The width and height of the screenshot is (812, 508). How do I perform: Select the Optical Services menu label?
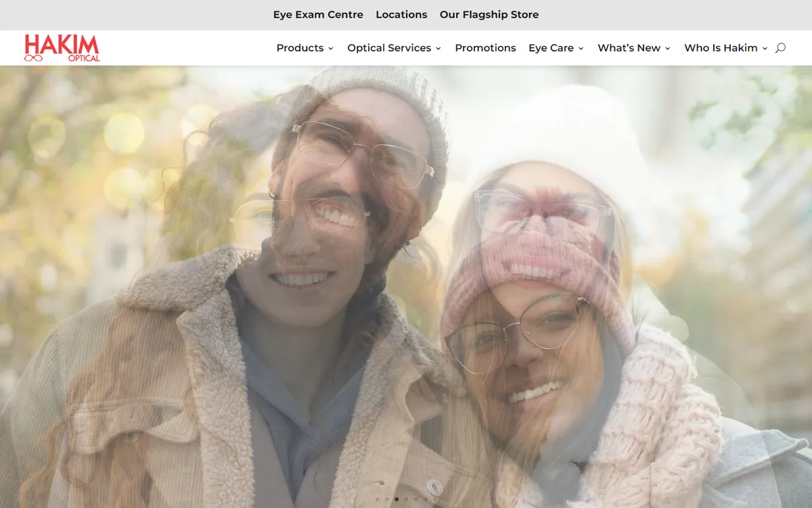[x=389, y=48]
